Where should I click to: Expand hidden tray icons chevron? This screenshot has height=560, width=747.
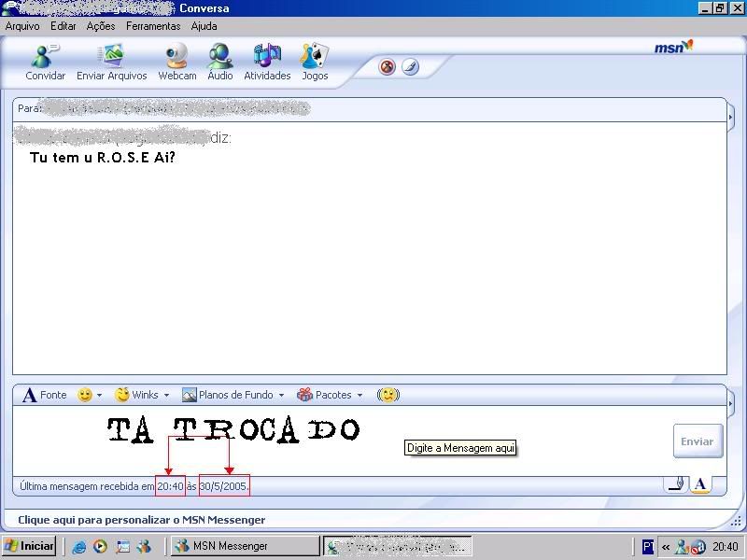(x=666, y=547)
